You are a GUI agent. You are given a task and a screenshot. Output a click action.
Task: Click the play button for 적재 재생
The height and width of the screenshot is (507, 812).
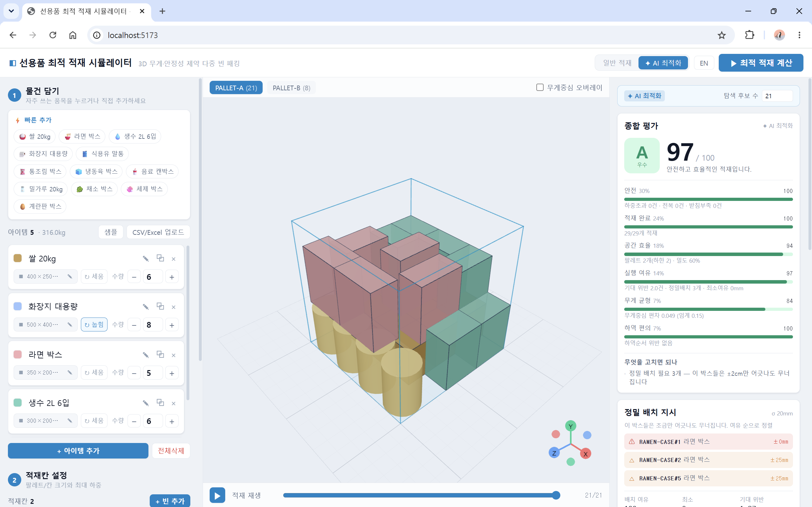point(217,495)
